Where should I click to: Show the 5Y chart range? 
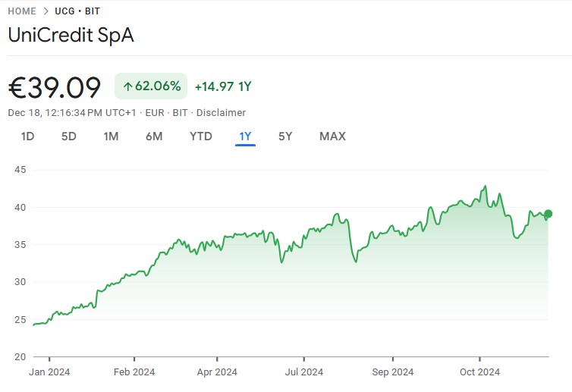coord(285,136)
